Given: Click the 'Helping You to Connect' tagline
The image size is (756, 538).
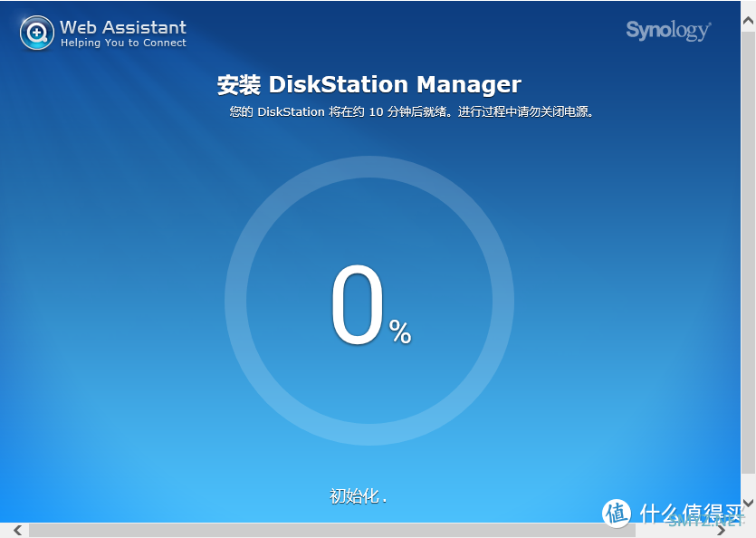Looking at the screenshot, I should (123, 43).
